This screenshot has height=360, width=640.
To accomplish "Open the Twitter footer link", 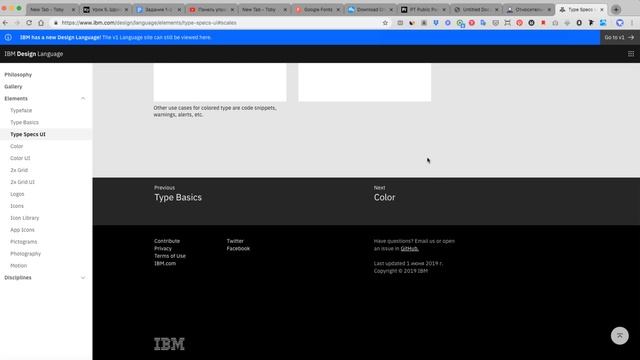I will click(235, 241).
